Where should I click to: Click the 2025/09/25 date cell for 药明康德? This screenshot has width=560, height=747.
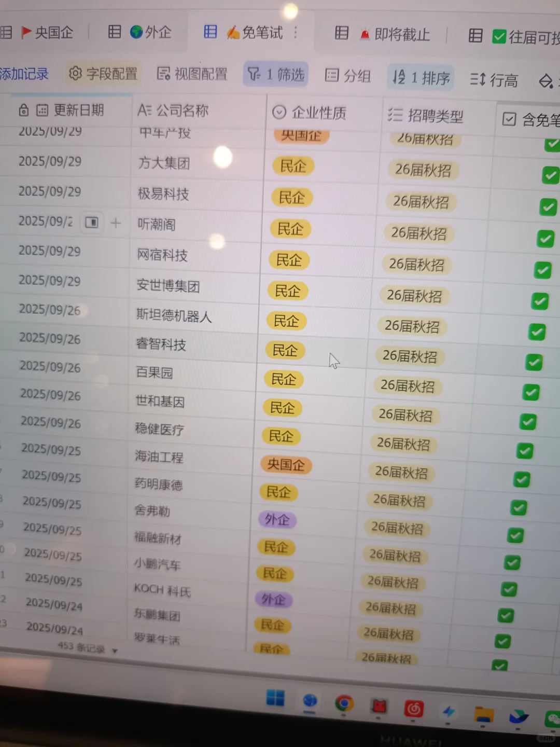(x=51, y=476)
